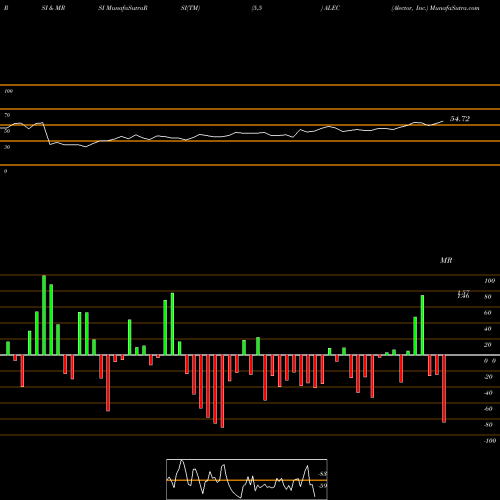
Task: Click the MR axis label -80
Action: (488, 425)
